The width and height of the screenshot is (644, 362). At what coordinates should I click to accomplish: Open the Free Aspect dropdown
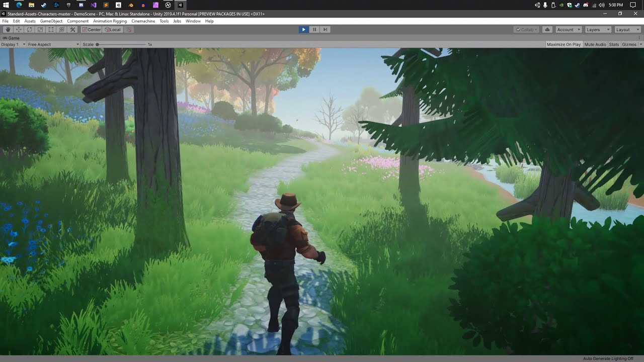[x=53, y=45]
